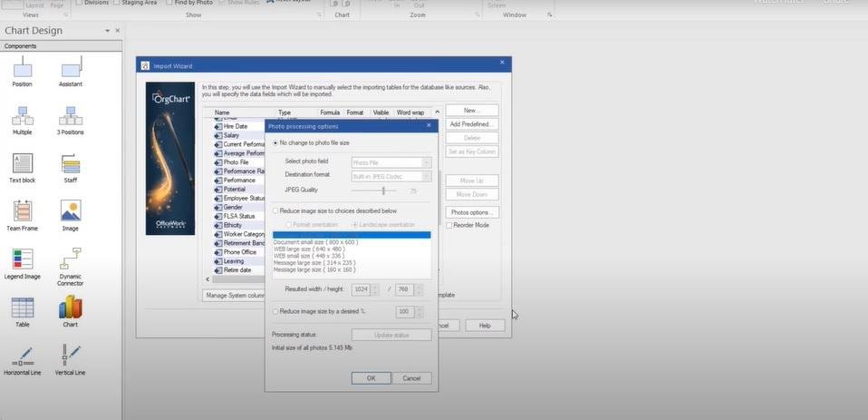Choose the Text block component

tap(23, 163)
